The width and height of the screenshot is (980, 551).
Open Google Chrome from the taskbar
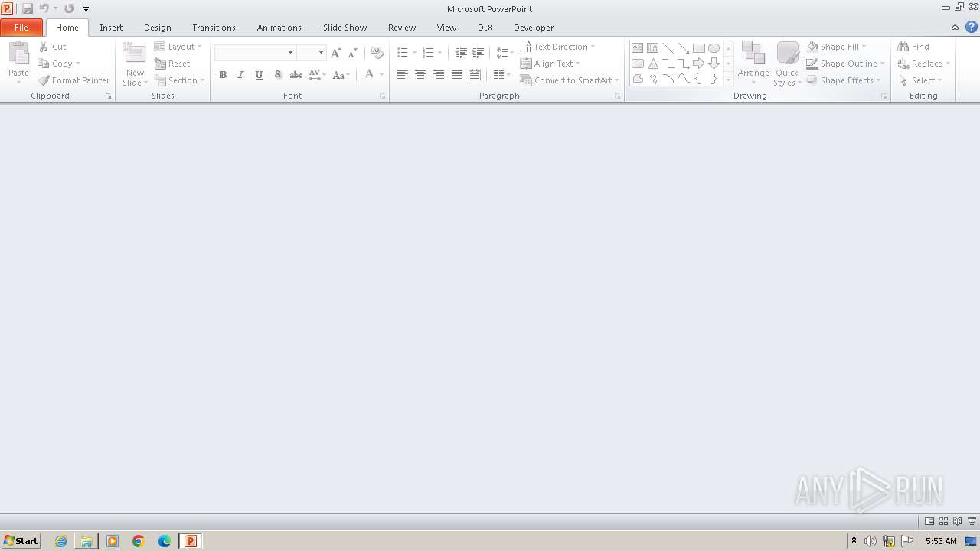coord(139,541)
